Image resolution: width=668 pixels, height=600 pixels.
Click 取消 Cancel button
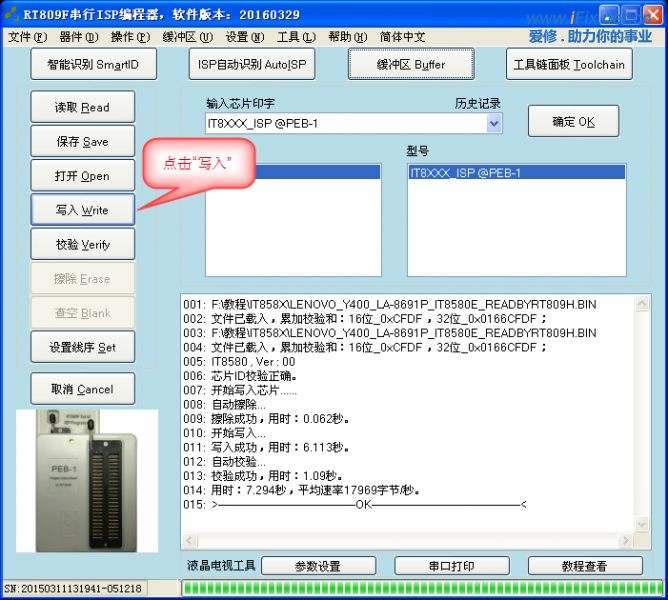tap(82, 389)
